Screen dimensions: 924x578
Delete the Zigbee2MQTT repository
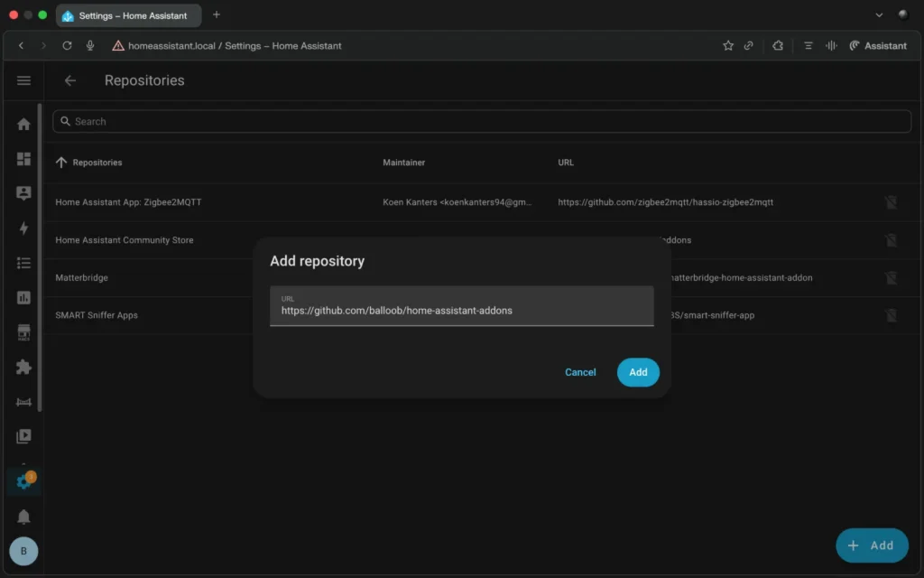(x=891, y=202)
